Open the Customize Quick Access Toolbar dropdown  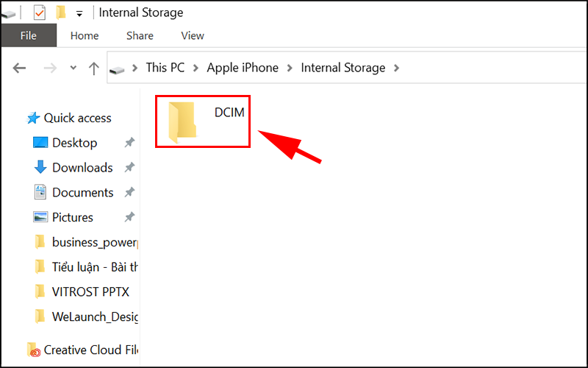[79, 13]
